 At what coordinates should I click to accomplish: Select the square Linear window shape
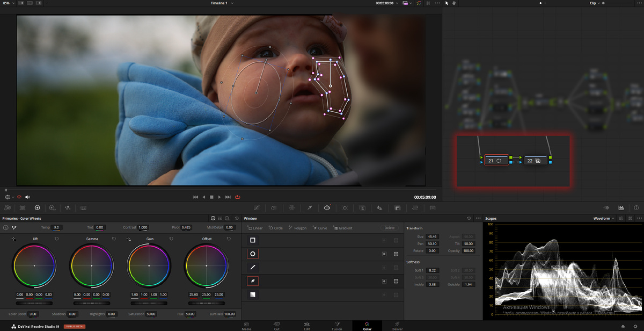(253, 240)
